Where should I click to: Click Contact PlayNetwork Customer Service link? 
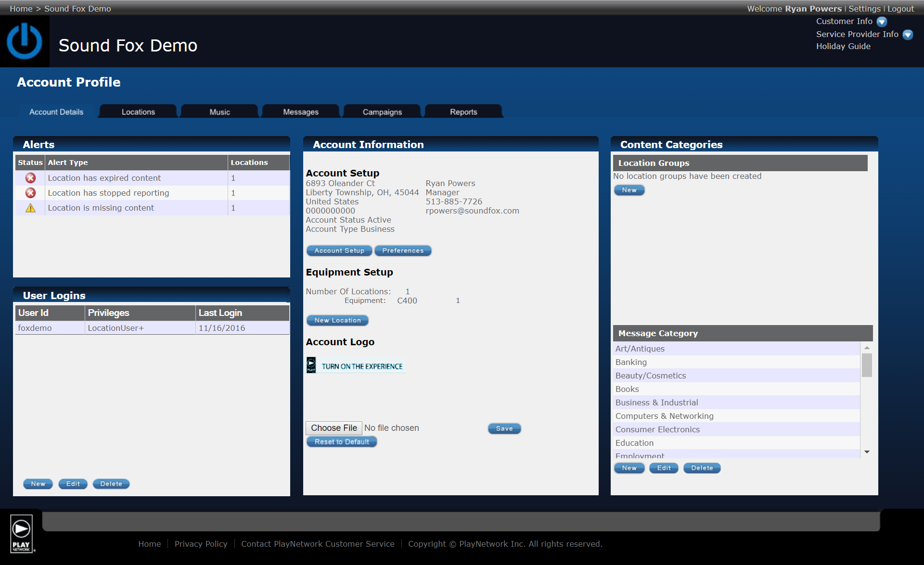click(x=318, y=544)
